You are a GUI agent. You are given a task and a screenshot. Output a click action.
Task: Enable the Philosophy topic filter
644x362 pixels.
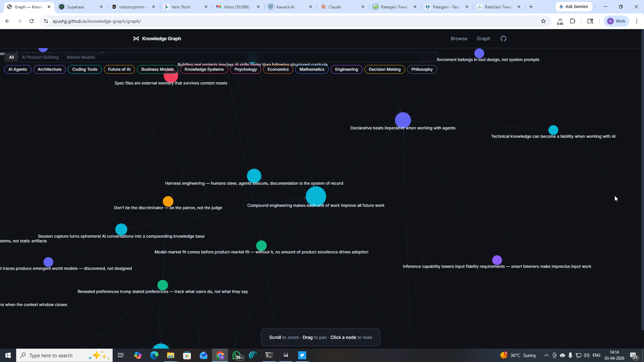tap(422, 69)
